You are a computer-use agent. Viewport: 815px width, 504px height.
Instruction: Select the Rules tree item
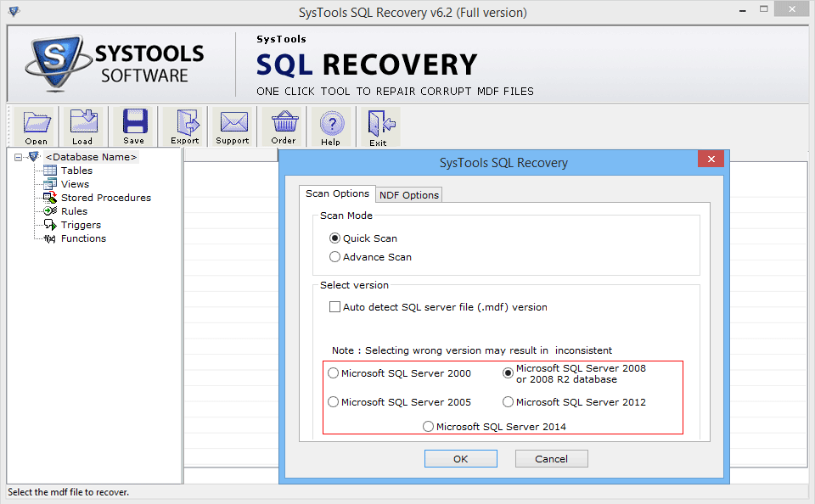coord(74,211)
